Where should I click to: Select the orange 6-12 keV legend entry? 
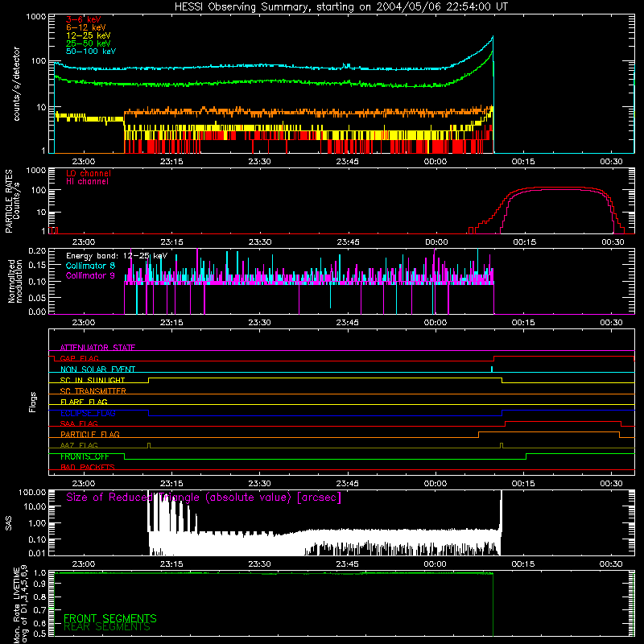click(86, 27)
